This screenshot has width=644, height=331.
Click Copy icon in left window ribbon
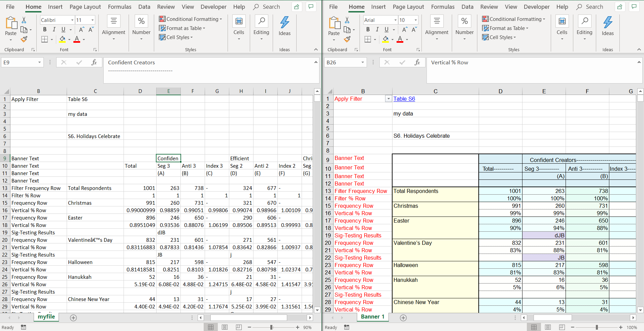point(24,30)
